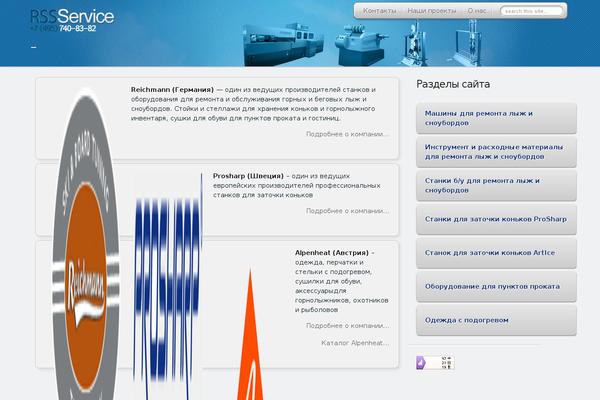Click the large machine image in header banner

pos(284,44)
